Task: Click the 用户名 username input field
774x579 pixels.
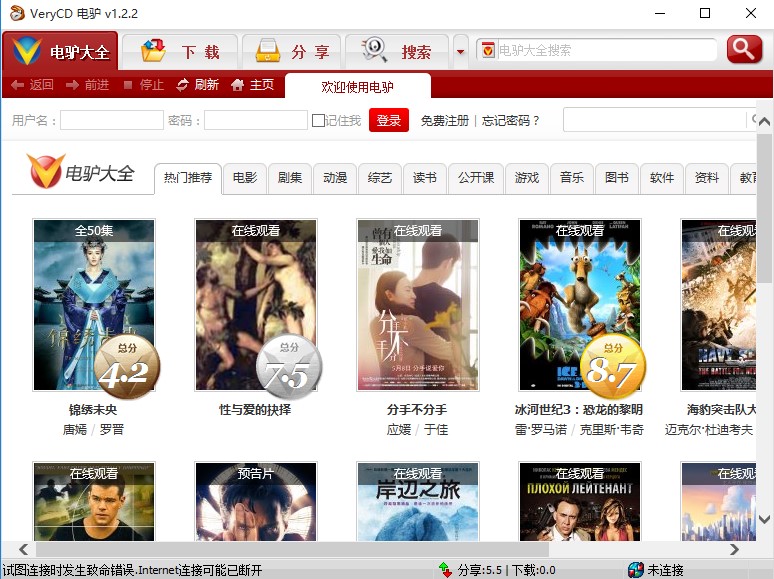Action: [112, 120]
